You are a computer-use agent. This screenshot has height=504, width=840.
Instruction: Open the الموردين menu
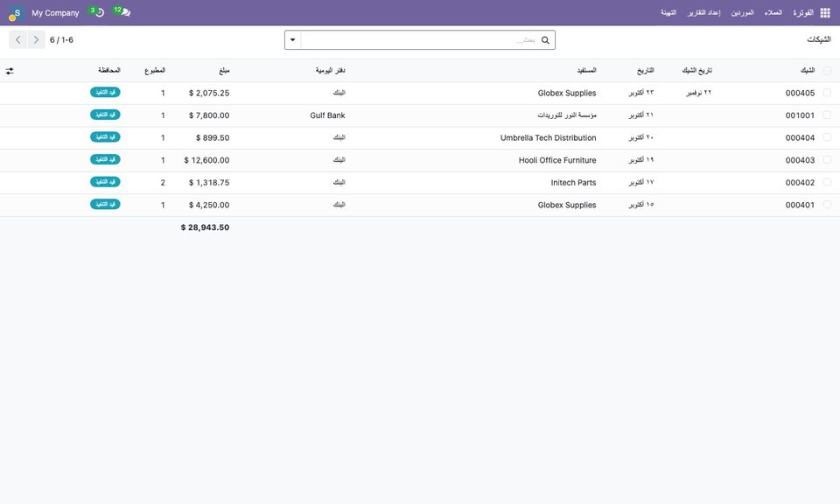pyautogui.click(x=743, y=13)
